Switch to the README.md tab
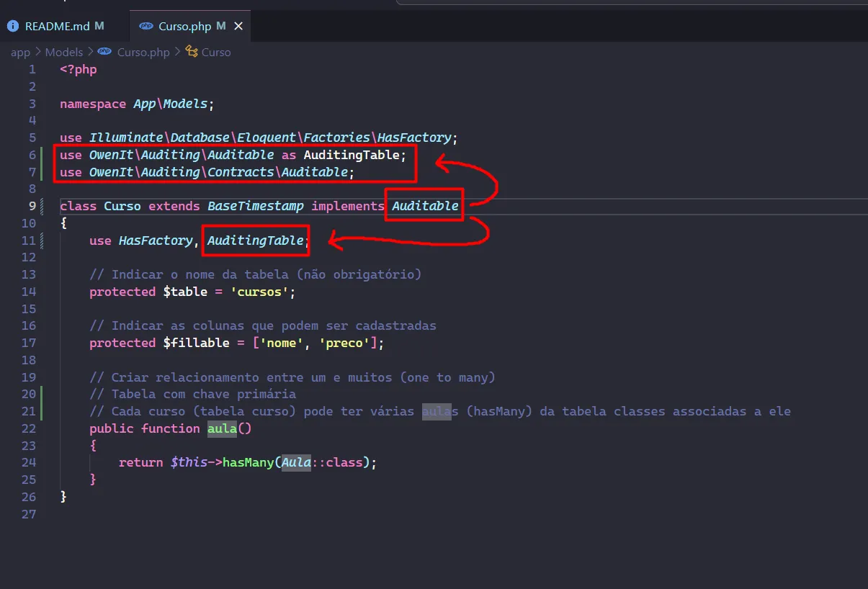868x589 pixels. [x=57, y=26]
